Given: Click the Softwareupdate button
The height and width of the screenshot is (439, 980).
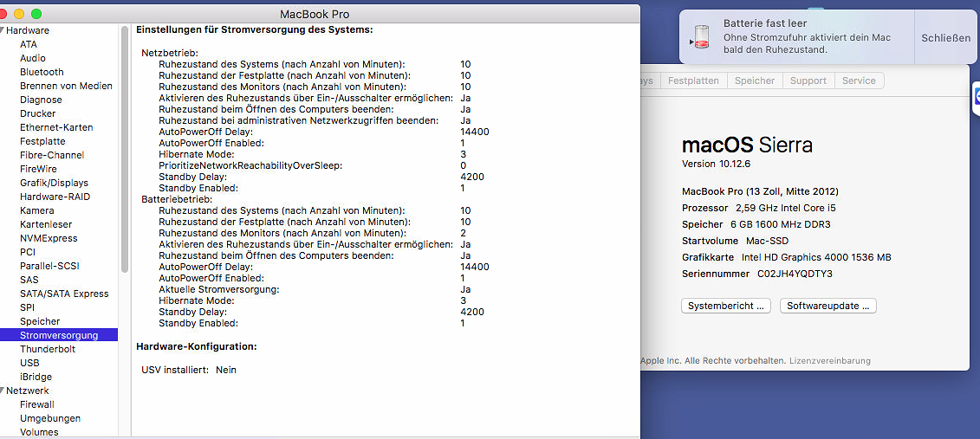Looking at the screenshot, I should (x=828, y=306).
